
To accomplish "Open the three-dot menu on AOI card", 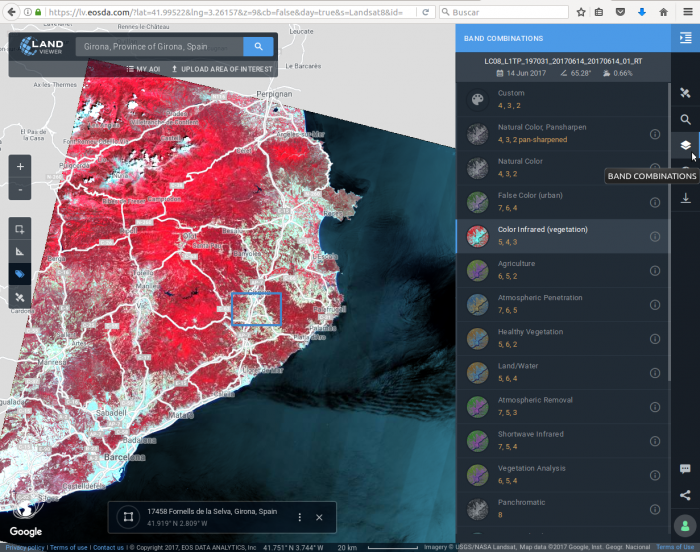I will (x=300, y=517).
